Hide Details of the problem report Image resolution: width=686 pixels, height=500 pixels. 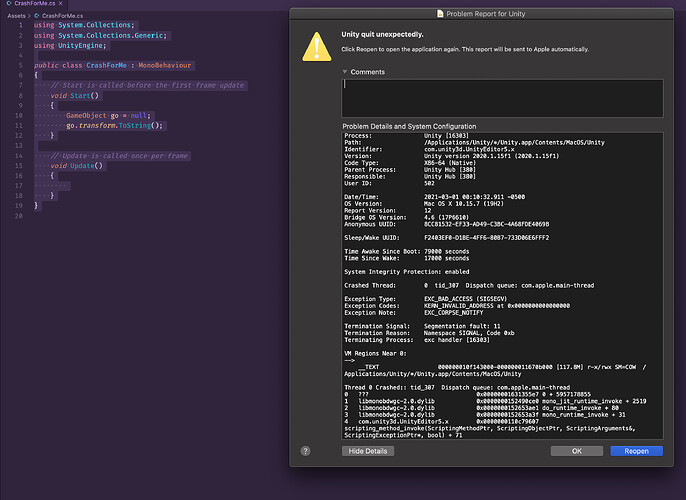(368, 451)
